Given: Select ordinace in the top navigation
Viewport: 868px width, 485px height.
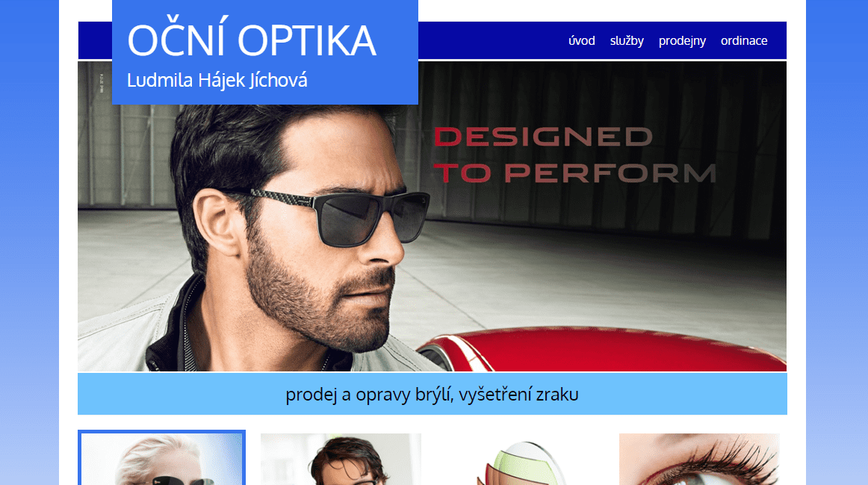Looking at the screenshot, I should tap(744, 40).
